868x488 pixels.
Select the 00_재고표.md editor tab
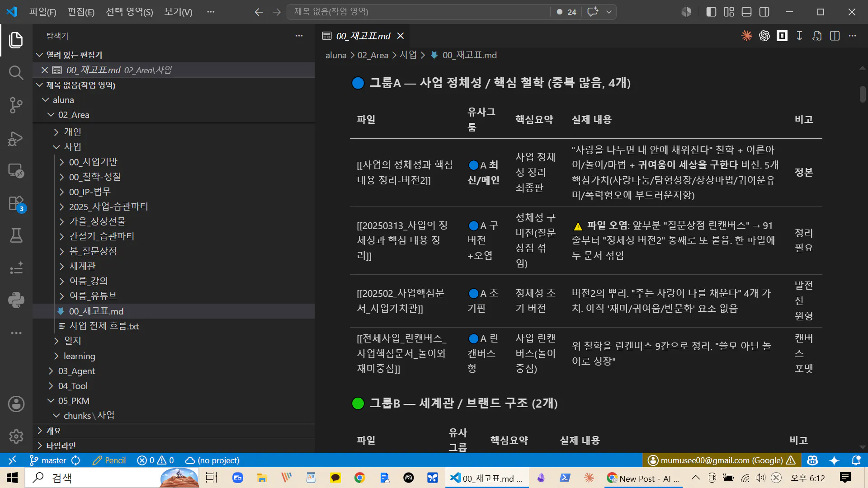point(363,36)
